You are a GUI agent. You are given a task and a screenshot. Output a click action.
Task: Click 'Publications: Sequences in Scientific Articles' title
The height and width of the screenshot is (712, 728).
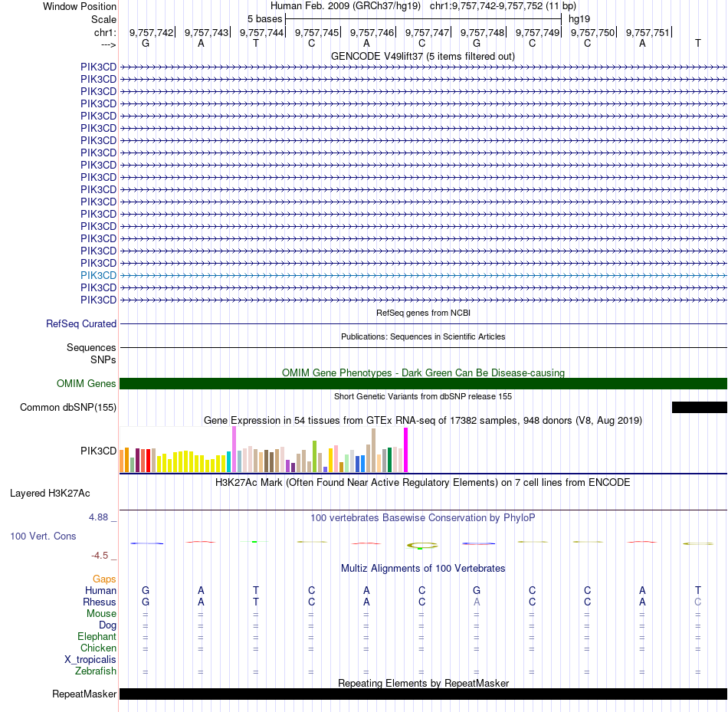tap(423, 336)
